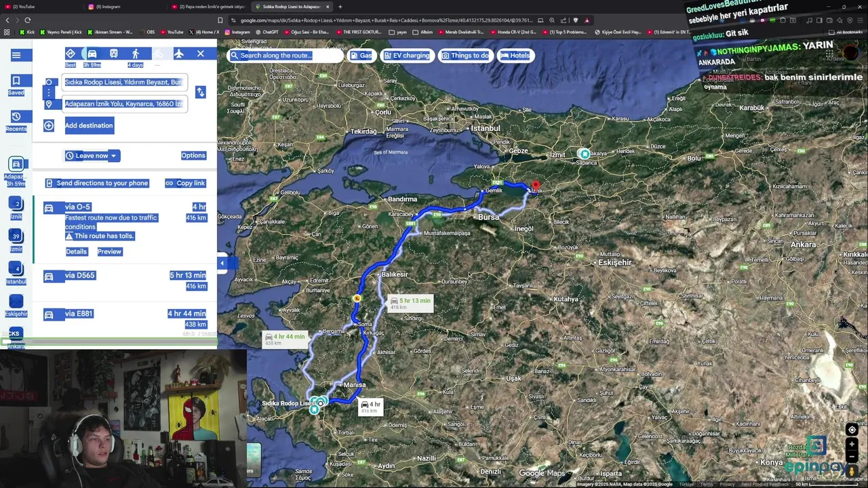This screenshot has height=488, width=868.
Task: Switch to the Instagram browser tab
Action: click(x=125, y=7)
